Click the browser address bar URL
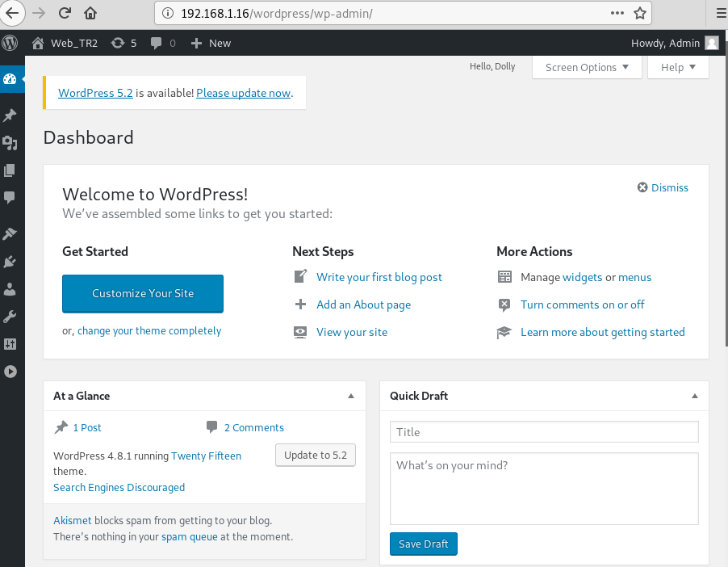728x567 pixels. tap(277, 13)
